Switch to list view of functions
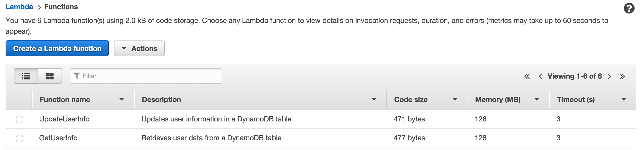 click(x=26, y=76)
